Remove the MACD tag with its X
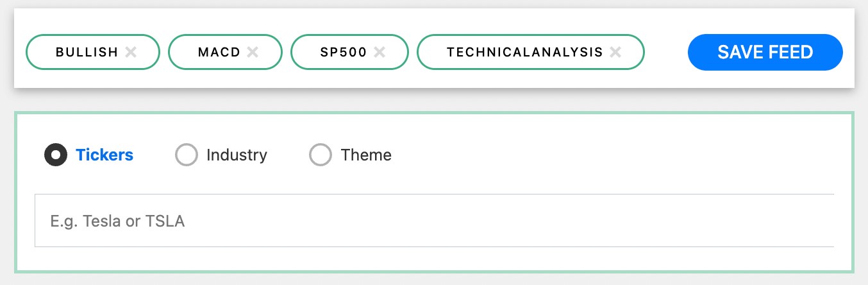This screenshot has width=868, height=285. coord(253,52)
